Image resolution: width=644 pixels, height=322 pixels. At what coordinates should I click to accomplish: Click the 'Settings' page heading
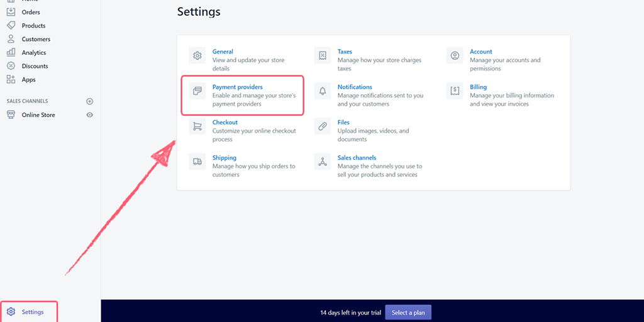click(x=199, y=12)
